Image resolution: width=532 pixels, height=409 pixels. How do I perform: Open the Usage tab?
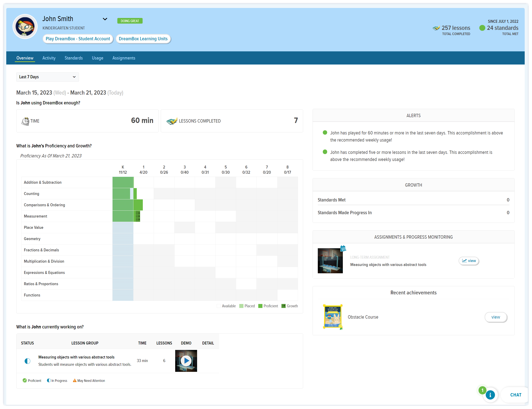coord(97,58)
